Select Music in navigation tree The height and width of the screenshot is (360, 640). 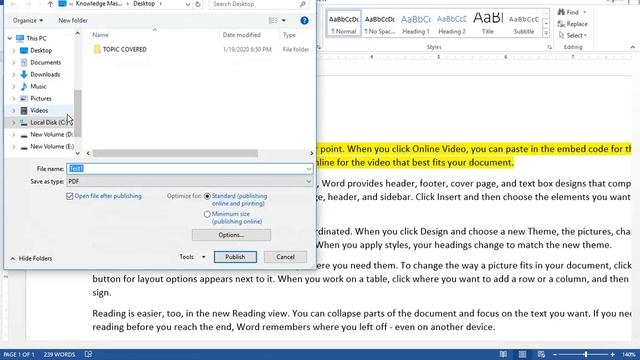[x=38, y=87]
